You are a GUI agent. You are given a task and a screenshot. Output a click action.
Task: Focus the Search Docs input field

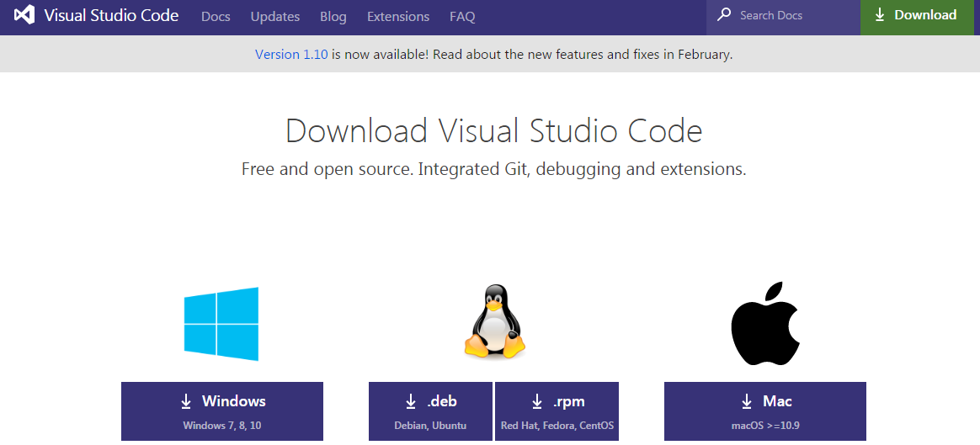coord(783,18)
